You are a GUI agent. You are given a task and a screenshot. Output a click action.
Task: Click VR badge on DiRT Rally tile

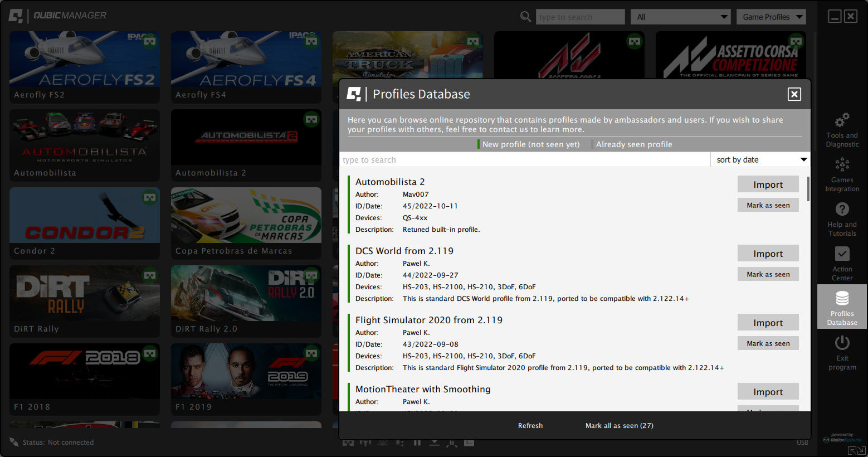tap(150, 275)
